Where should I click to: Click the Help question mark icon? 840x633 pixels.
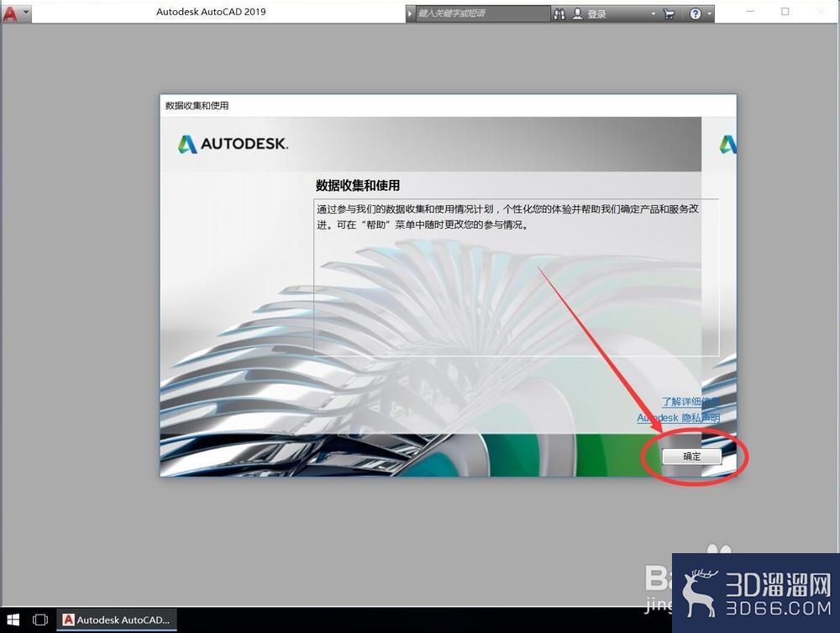(x=696, y=14)
